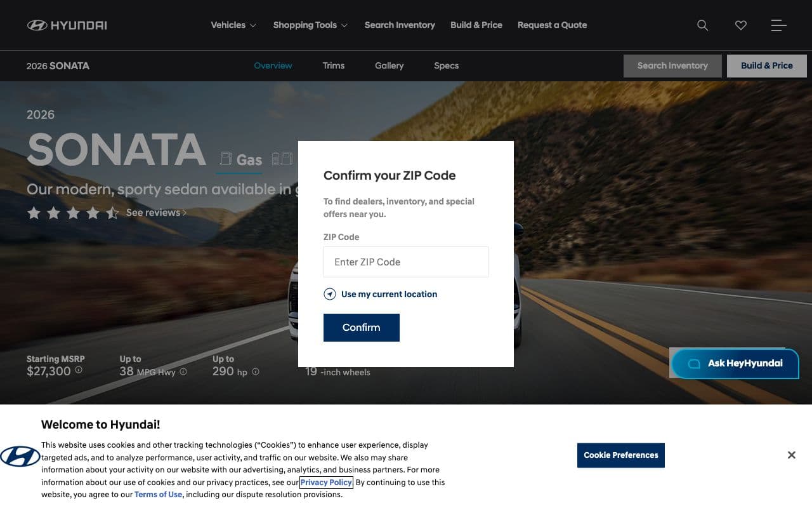Image resolution: width=812 pixels, height=508 pixels.
Task: Open the Terms of Use link
Action: click(x=158, y=495)
